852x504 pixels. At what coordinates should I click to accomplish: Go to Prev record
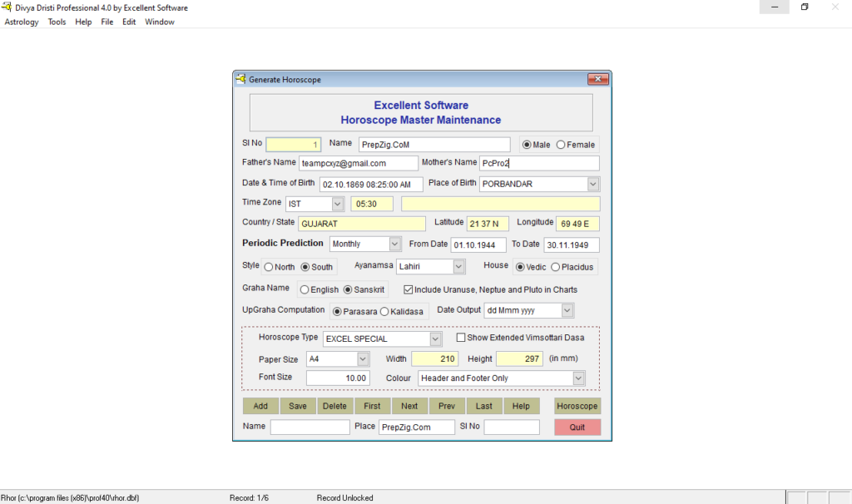(x=447, y=406)
